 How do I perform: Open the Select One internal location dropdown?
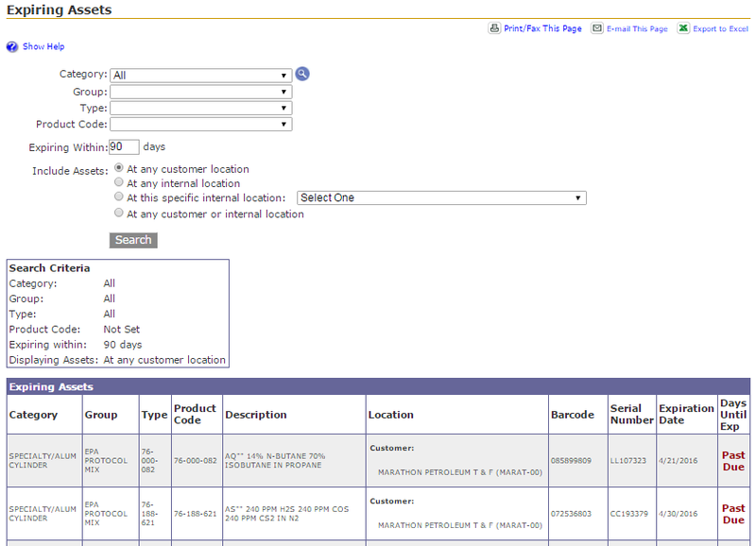coord(441,198)
